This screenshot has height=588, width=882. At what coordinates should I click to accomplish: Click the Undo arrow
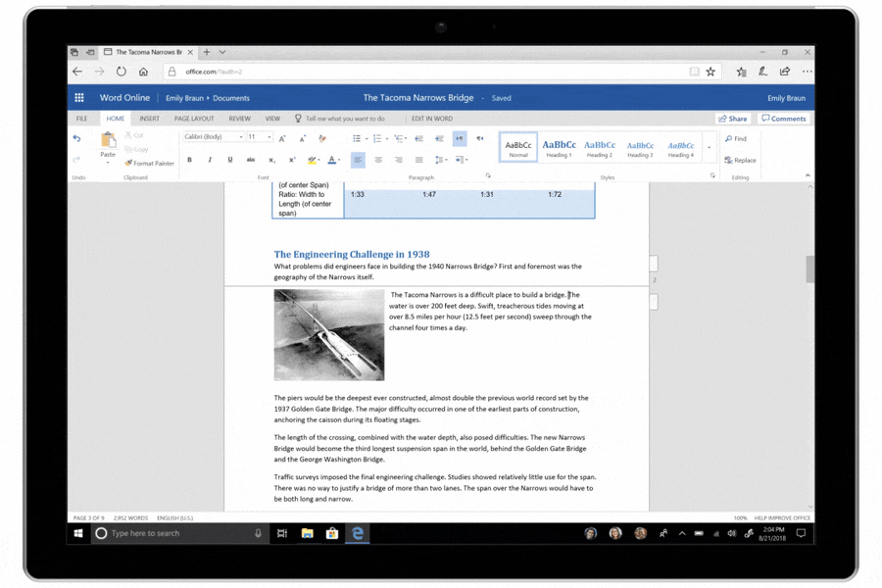[x=77, y=138]
